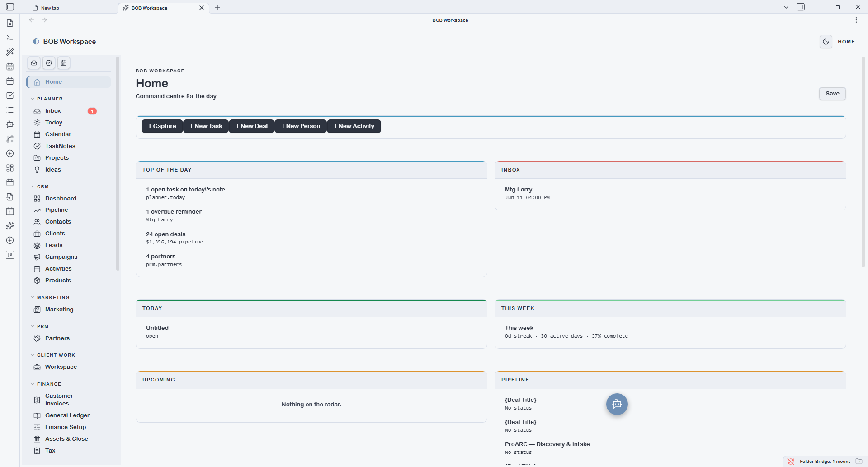
Task: Toggle the left sidebar panel icon
Action: pyautogui.click(x=10, y=7)
